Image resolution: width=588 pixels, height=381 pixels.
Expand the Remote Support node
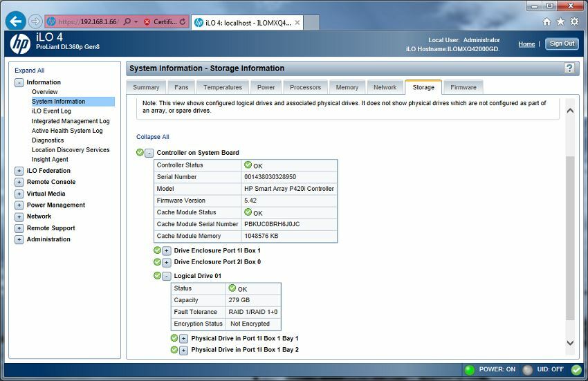19,228
